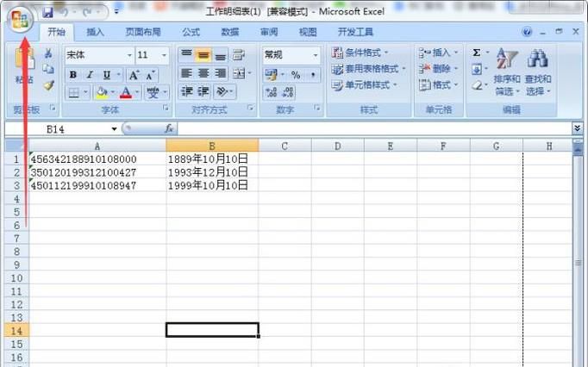Click 插入 cells button in 单元格 group
The height and width of the screenshot is (367, 588).
(x=438, y=53)
